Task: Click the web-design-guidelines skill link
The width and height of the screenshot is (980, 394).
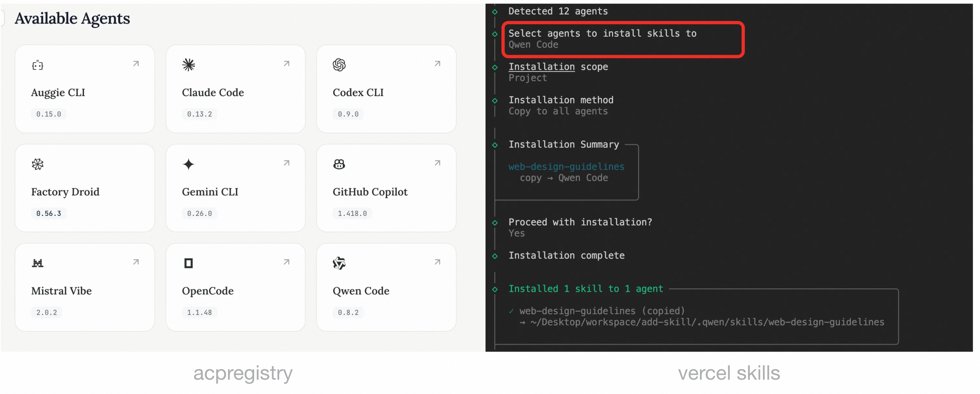Action: [566, 167]
